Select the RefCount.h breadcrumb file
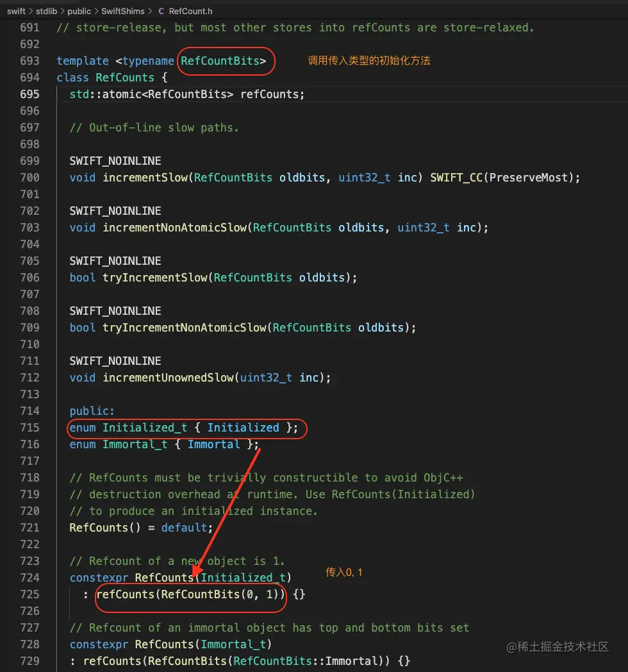 pyautogui.click(x=190, y=11)
